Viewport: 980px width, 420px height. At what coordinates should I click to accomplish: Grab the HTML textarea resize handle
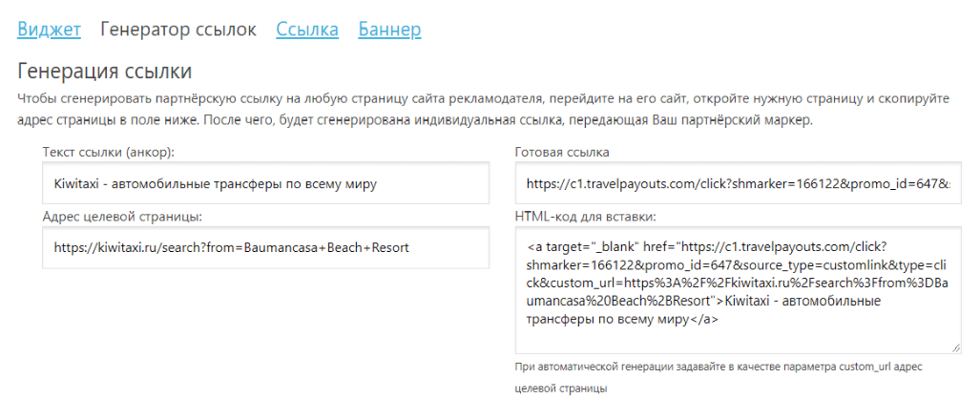tap(955, 348)
